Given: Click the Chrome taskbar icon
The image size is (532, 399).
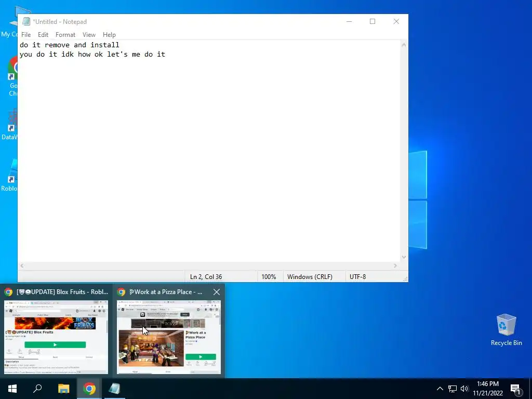Looking at the screenshot, I should click(x=89, y=389).
